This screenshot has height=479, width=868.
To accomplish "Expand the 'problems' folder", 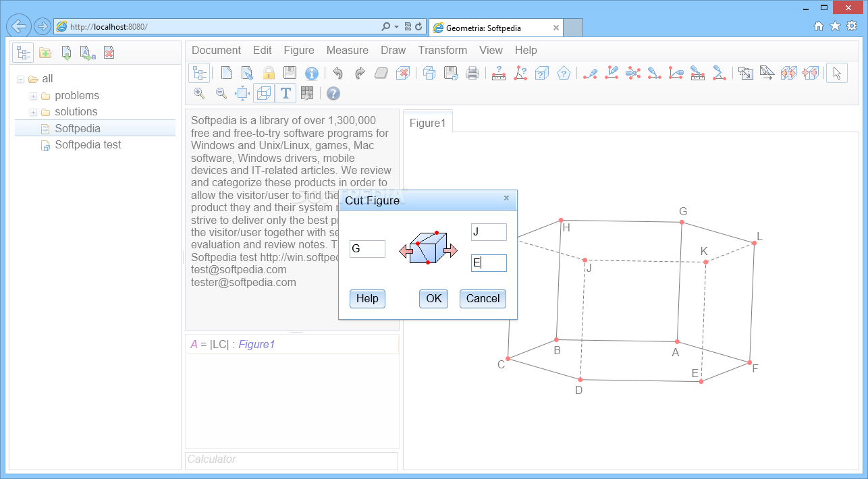I will pyautogui.click(x=33, y=96).
